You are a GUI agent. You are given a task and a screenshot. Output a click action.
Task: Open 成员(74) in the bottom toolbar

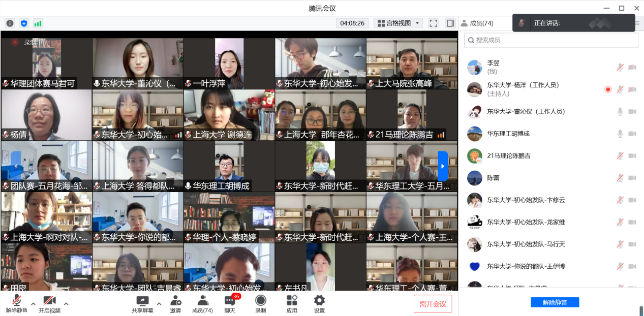point(202,303)
